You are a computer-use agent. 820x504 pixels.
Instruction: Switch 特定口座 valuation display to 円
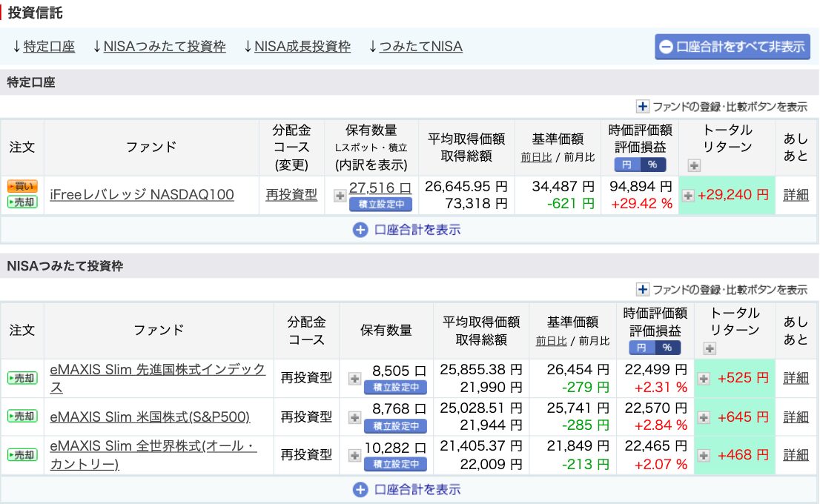626,165
